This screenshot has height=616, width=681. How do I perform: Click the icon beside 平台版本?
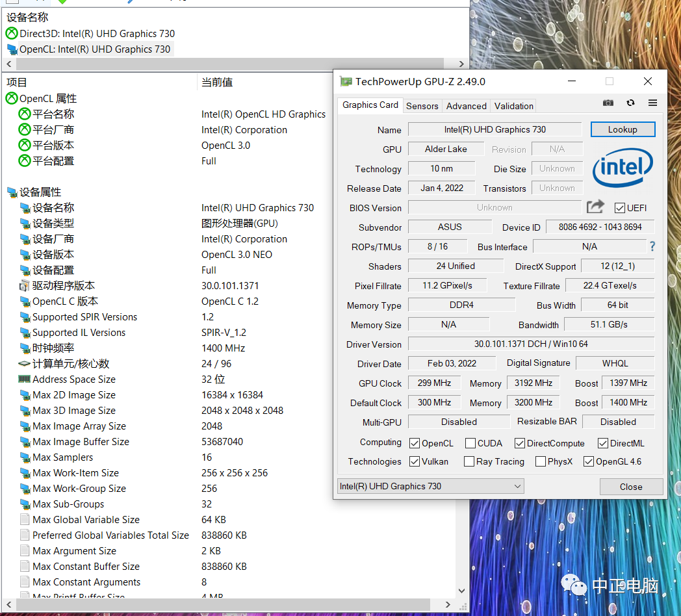click(x=25, y=146)
